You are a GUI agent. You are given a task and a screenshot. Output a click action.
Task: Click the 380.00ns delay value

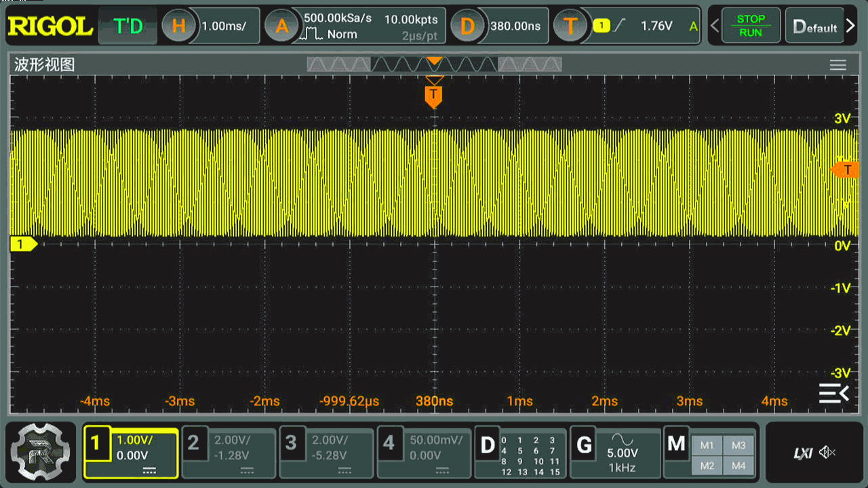coord(515,26)
